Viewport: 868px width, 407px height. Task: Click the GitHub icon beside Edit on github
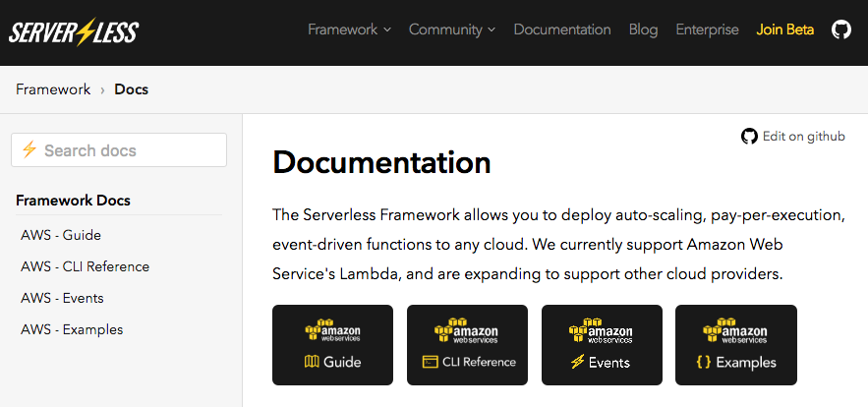[749, 137]
